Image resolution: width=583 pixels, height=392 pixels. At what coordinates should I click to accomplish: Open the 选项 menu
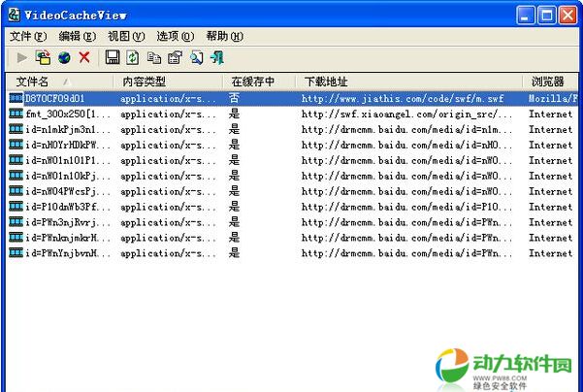point(175,36)
